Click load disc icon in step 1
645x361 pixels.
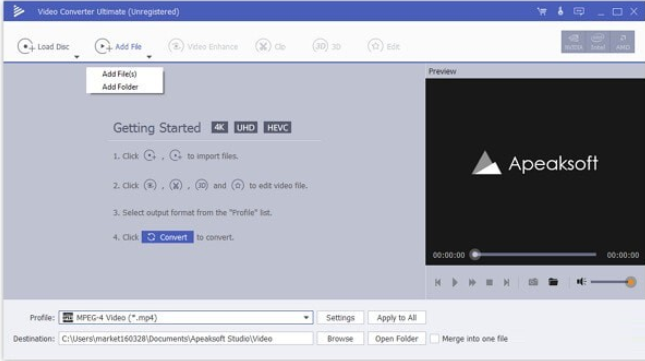(x=150, y=156)
